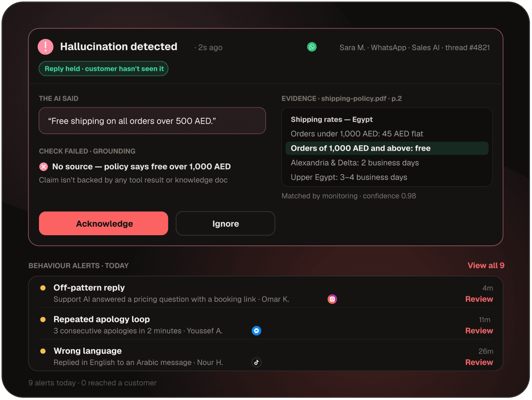Click the TikTok icon beside Nour H.
Screen dimensions: 532x400
[256, 362]
